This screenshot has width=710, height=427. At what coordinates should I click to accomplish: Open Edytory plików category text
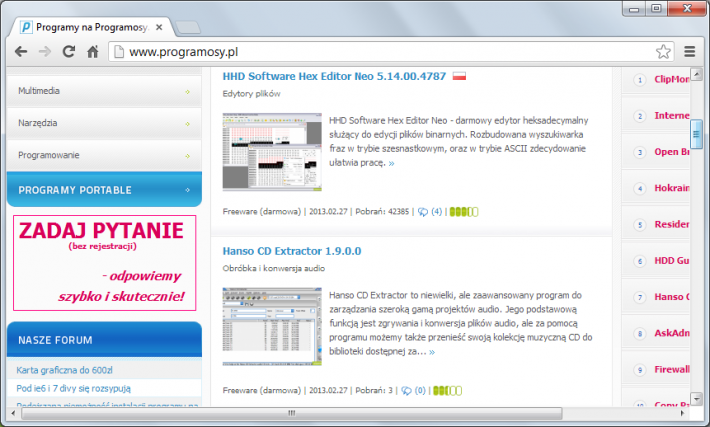pos(251,94)
